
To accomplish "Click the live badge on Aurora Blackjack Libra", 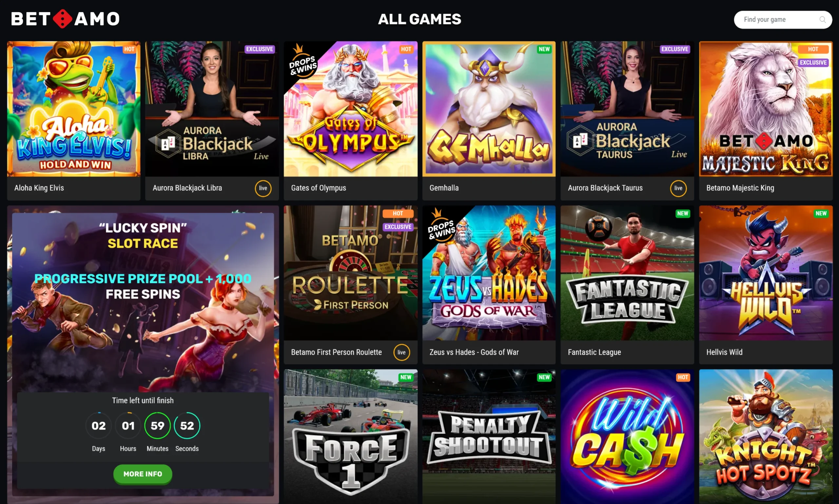I will pos(263,188).
